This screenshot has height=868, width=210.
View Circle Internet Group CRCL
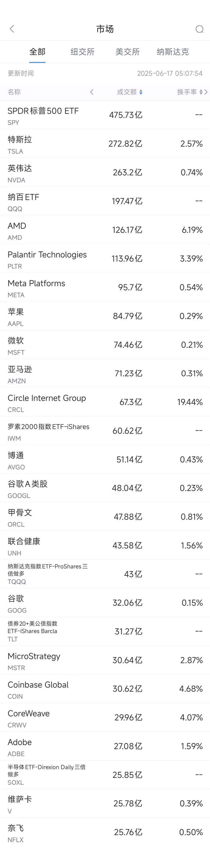105,402
